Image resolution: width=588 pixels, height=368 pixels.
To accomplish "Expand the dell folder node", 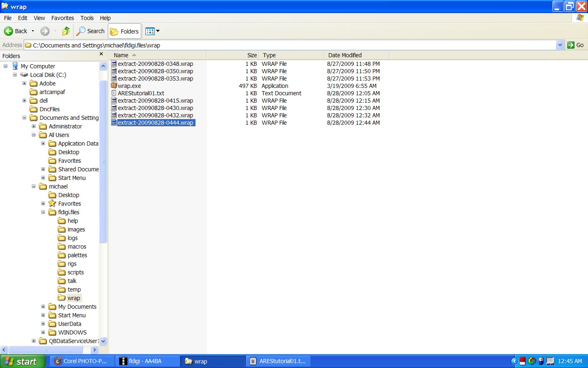I will pos(24,100).
